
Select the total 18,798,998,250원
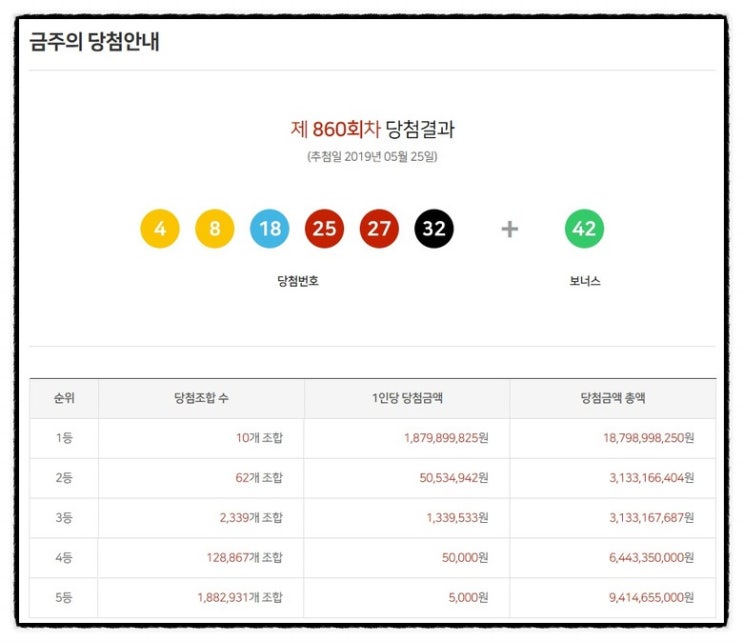click(649, 438)
